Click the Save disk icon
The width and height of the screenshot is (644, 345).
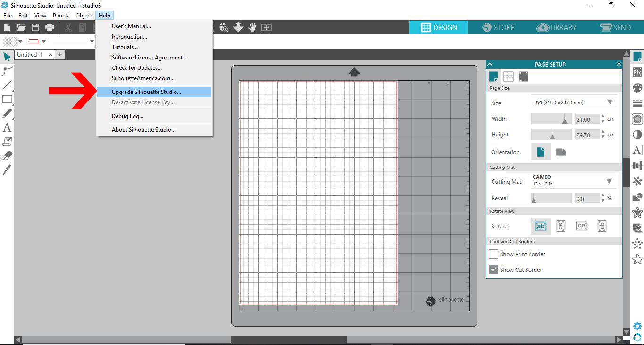[x=35, y=27]
